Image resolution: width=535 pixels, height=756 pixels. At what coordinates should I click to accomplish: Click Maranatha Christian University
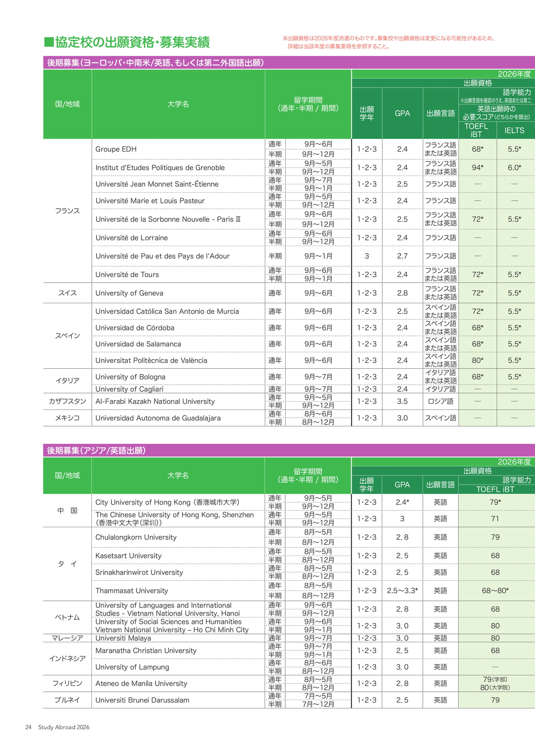146,651
